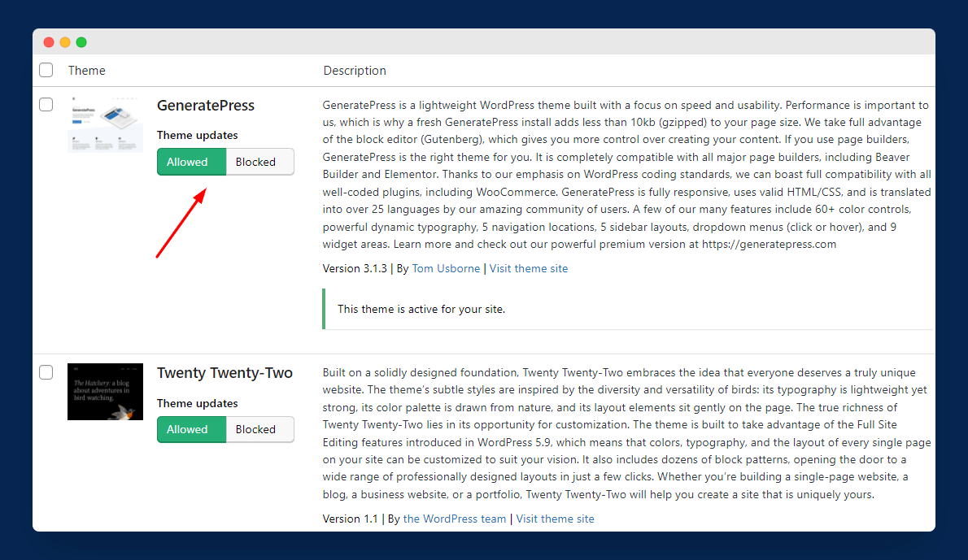Screen dimensions: 968x560
Task: Check the checkbox next to Twenty Twenty-Two
Action: 46,372
